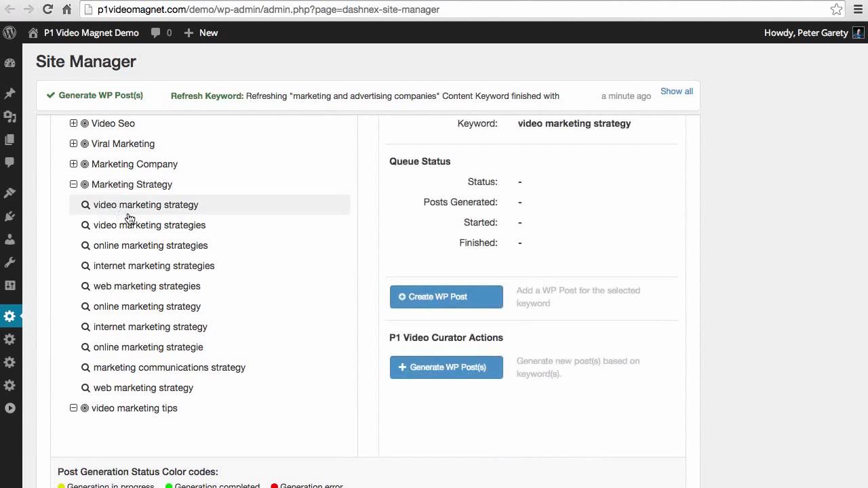868x488 pixels.
Task: Open the Dashboard menu in sidebar
Action: point(9,63)
